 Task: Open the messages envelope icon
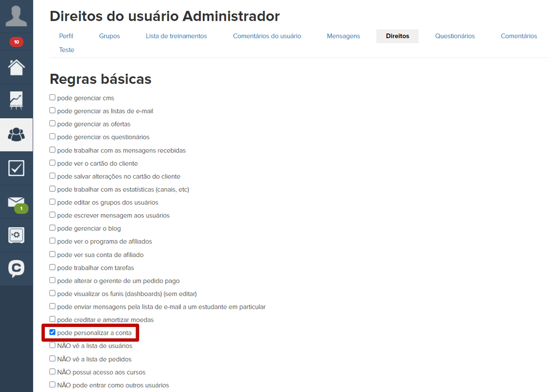point(16,202)
